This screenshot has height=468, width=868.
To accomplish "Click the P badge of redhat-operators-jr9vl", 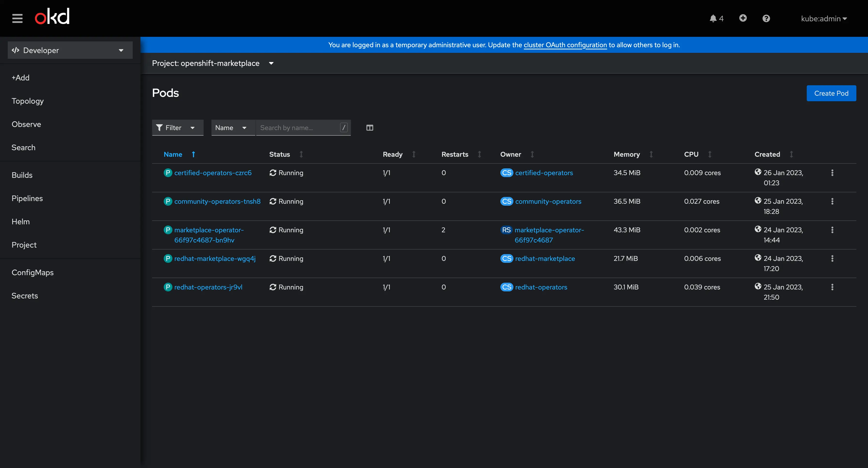I will [x=168, y=287].
